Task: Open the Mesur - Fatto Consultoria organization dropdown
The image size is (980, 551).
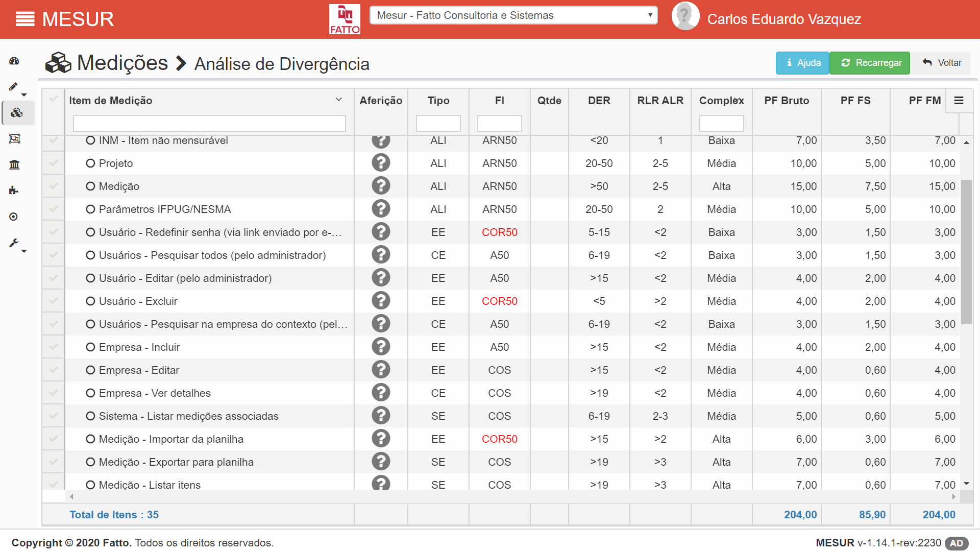Action: [513, 15]
